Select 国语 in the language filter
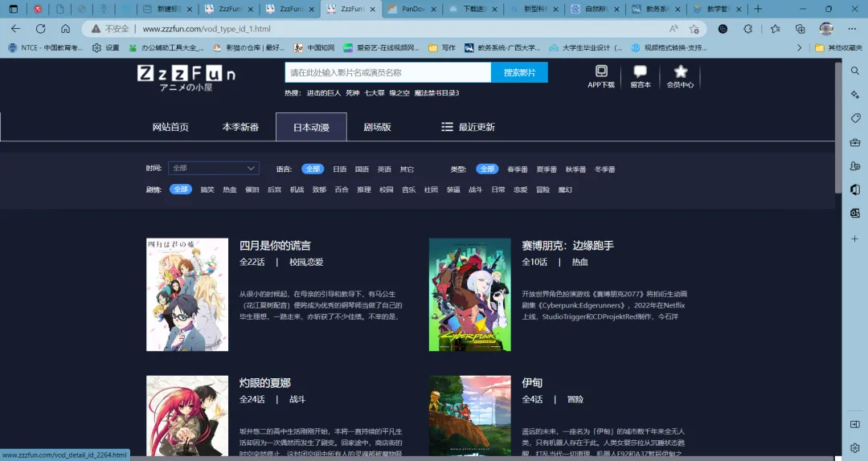The height and width of the screenshot is (461, 868). click(x=362, y=169)
